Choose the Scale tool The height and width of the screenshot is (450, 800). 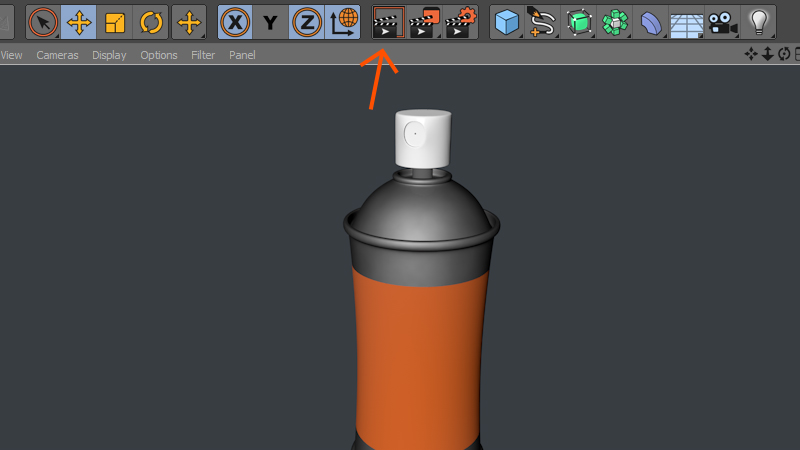(x=115, y=21)
